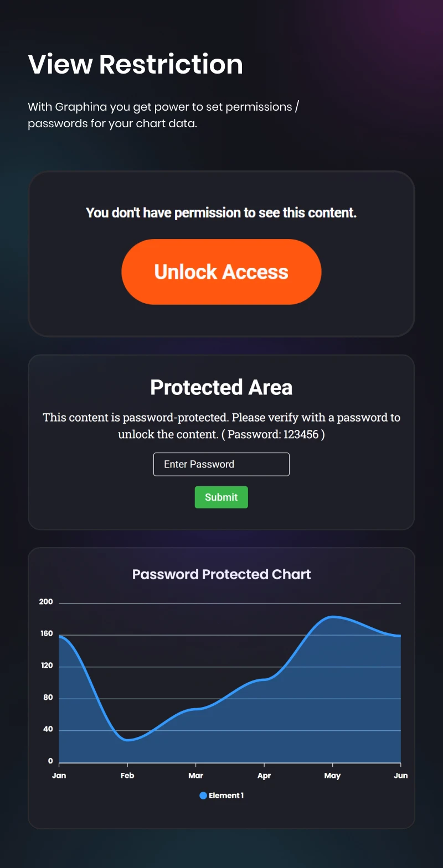The height and width of the screenshot is (868, 443).
Task: Click the chart peak point at May
Action: pyautogui.click(x=332, y=616)
